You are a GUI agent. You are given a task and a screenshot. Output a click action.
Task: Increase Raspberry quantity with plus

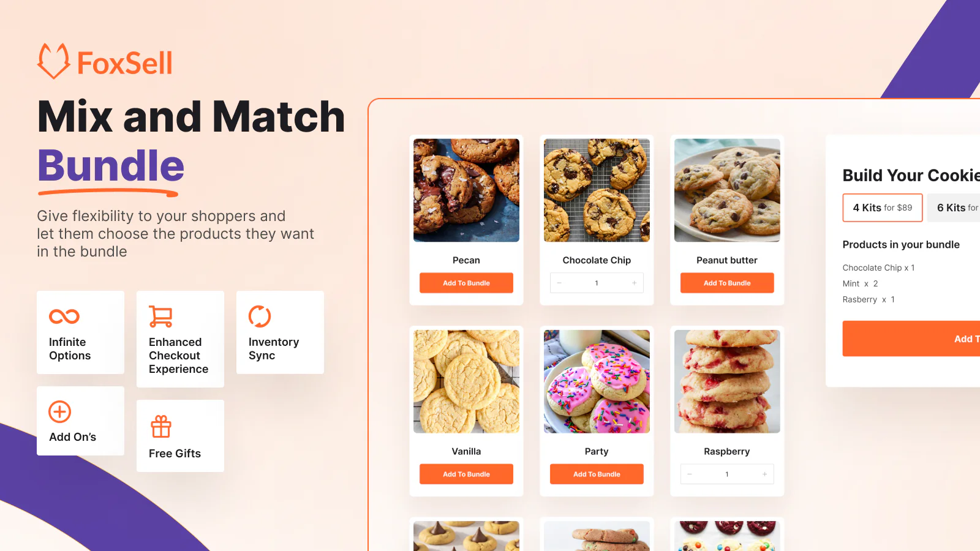765,474
